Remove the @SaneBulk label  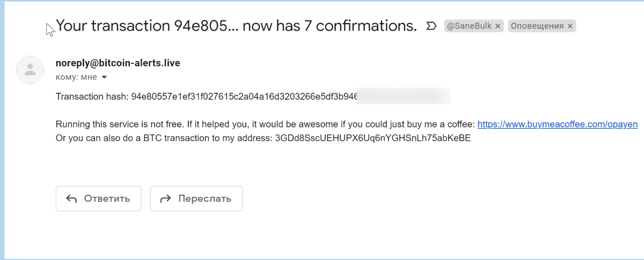pos(497,26)
